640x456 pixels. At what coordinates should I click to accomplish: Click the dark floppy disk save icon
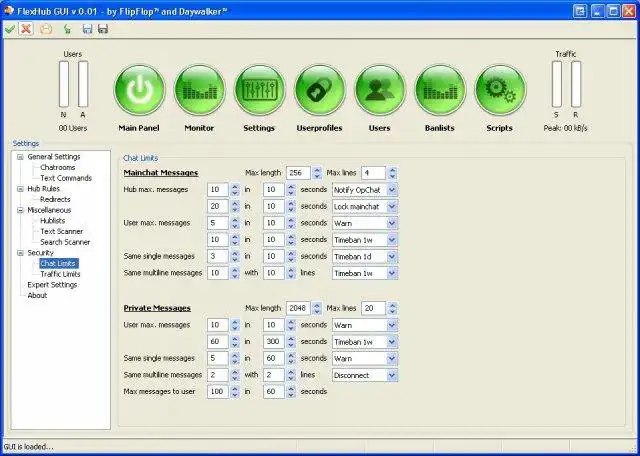point(103,29)
